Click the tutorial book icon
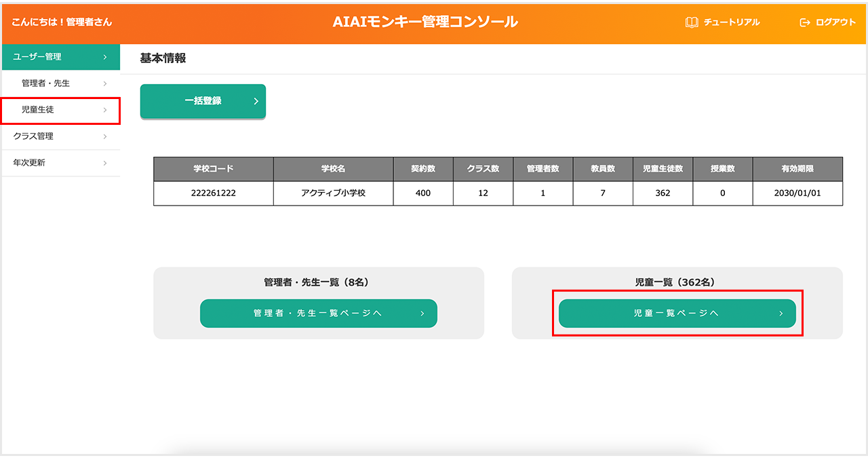Image resolution: width=868 pixels, height=458 pixels. tap(692, 22)
